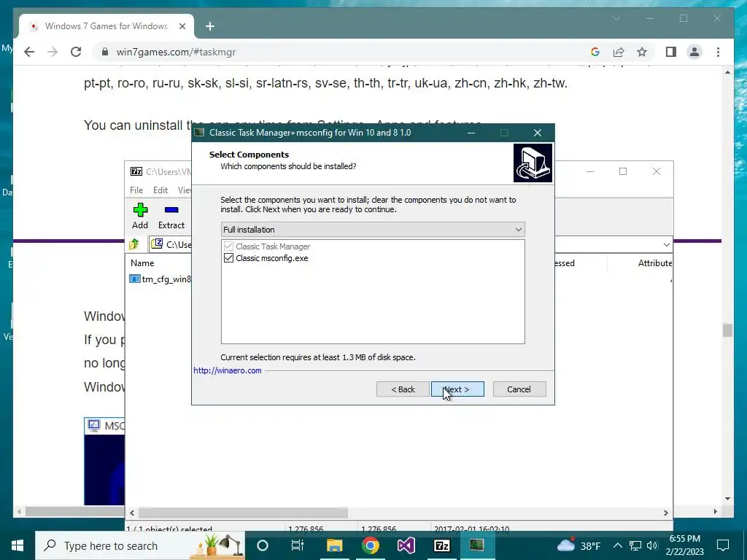Click the Back button in installer
Screen dimensions: 747x560
coord(403,389)
